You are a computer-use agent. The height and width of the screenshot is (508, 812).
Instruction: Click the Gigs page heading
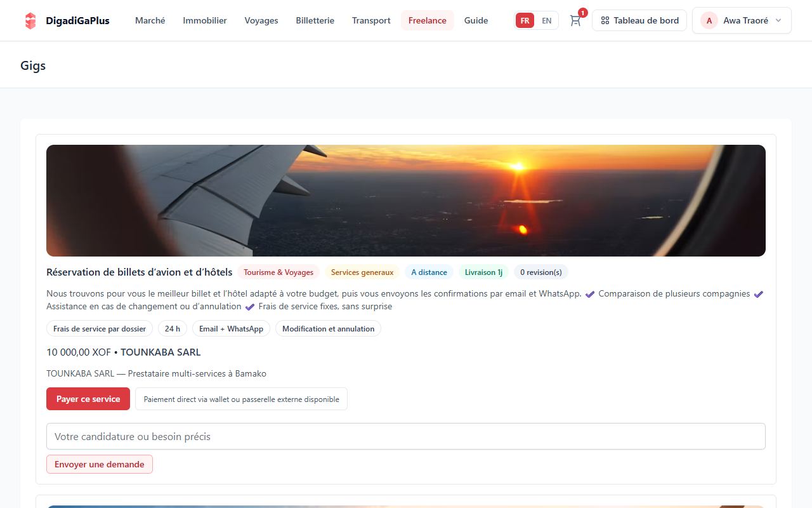[33, 65]
